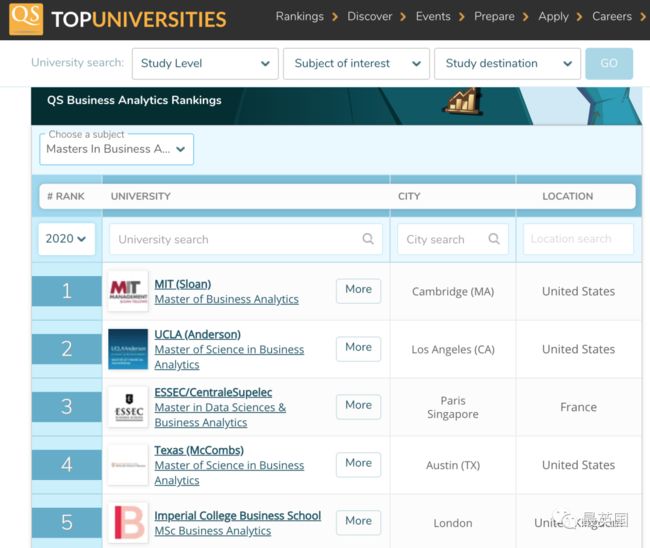The image size is (650, 548).
Task: Open the MIT (Sloan) link
Action: pos(183,284)
